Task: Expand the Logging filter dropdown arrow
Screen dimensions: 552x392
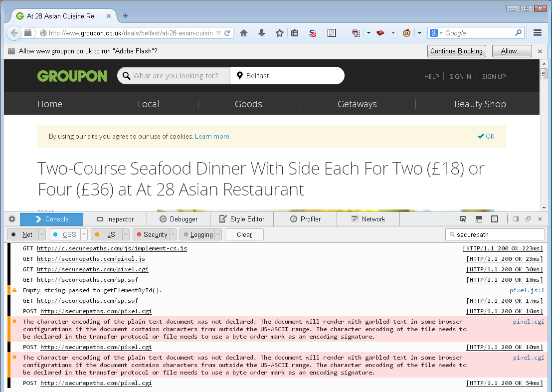Action: [x=218, y=234]
